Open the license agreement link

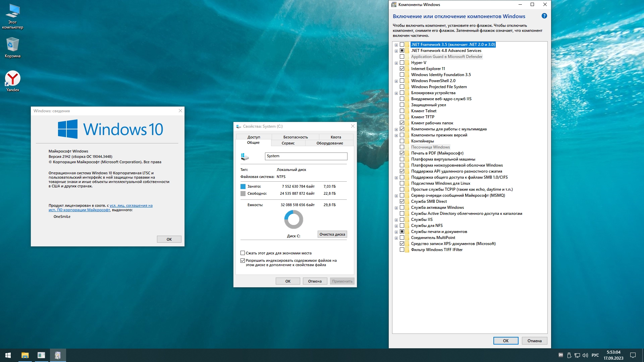pyautogui.click(x=131, y=205)
